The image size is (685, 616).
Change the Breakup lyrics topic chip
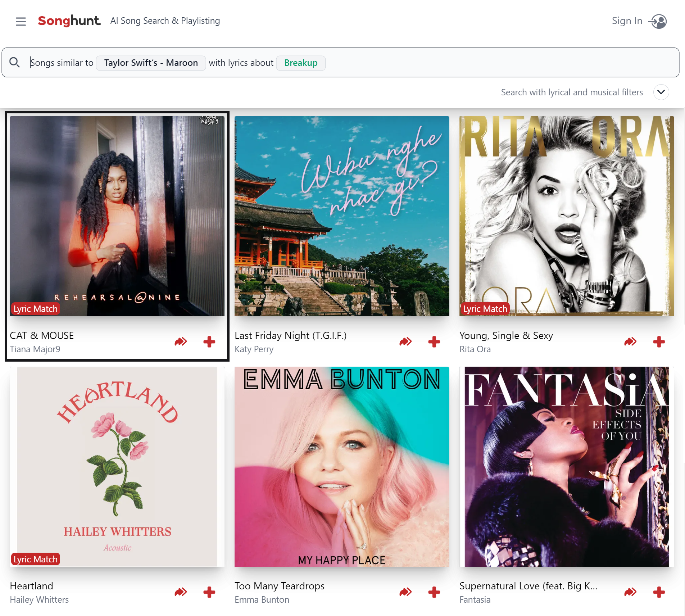(x=301, y=63)
